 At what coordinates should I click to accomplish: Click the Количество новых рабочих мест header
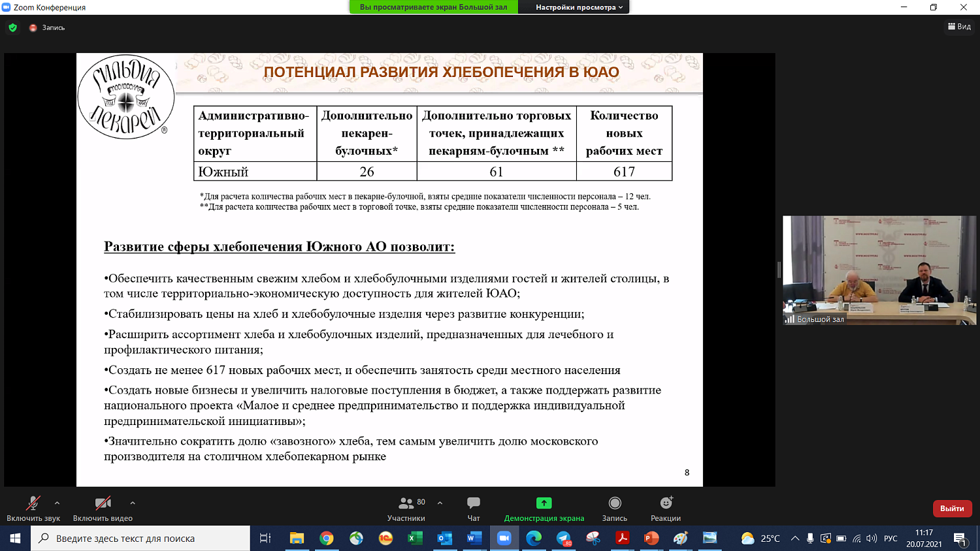pyautogui.click(x=624, y=133)
